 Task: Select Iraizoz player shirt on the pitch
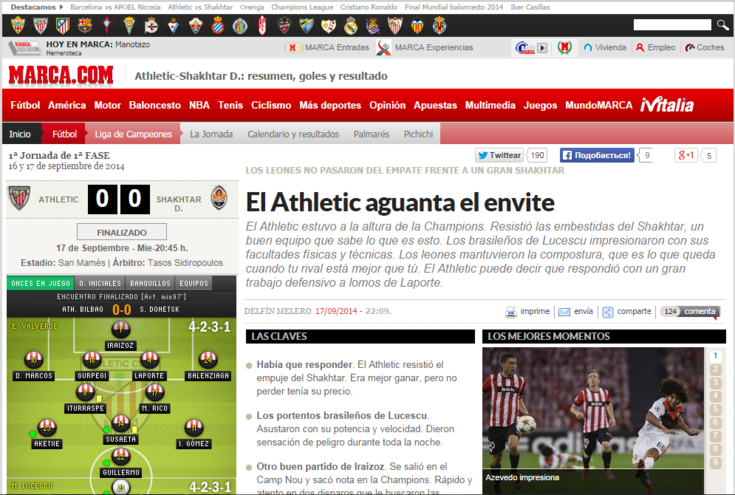pyautogui.click(x=120, y=329)
